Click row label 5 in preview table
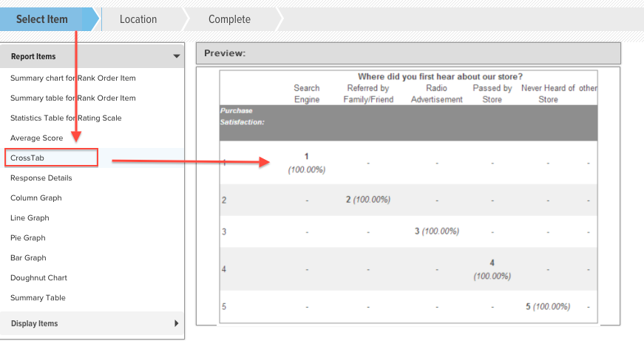 (224, 307)
